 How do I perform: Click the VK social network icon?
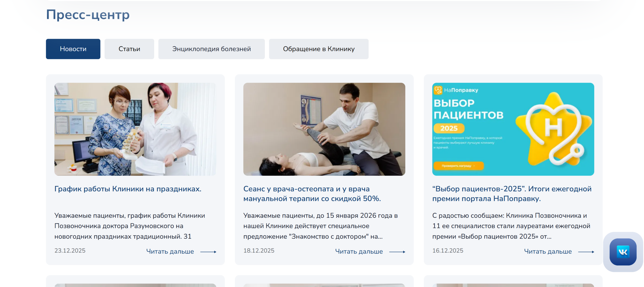tap(623, 252)
